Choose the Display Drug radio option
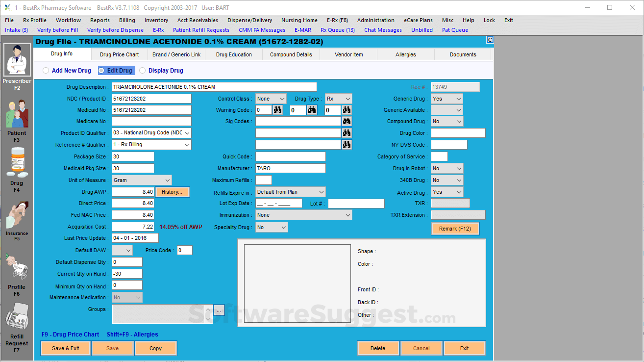 pyautogui.click(x=143, y=71)
